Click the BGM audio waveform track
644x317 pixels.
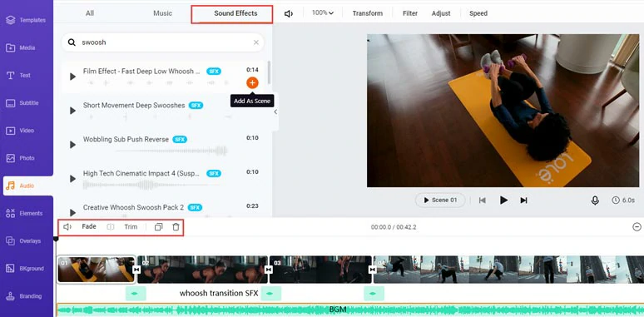[349, 310]
